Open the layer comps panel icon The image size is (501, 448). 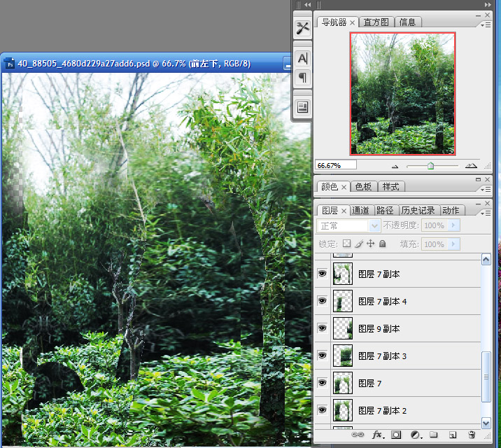pos(302,107)
